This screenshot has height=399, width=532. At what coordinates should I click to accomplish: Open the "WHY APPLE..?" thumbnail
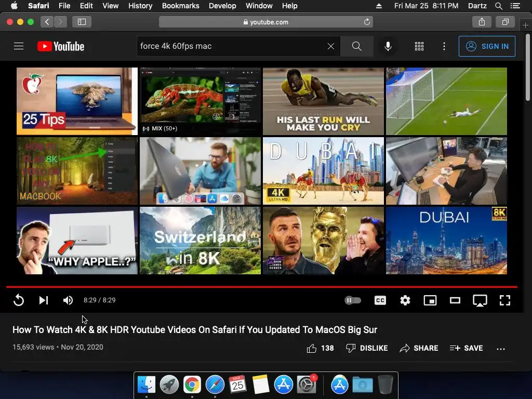pyautogui.click(x=77, y=241)
